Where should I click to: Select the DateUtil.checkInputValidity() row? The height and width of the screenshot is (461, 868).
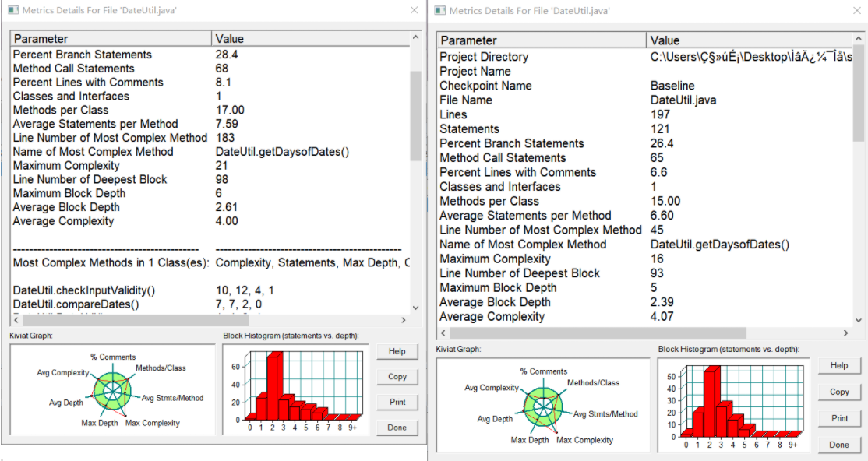[x=210, y=290]
